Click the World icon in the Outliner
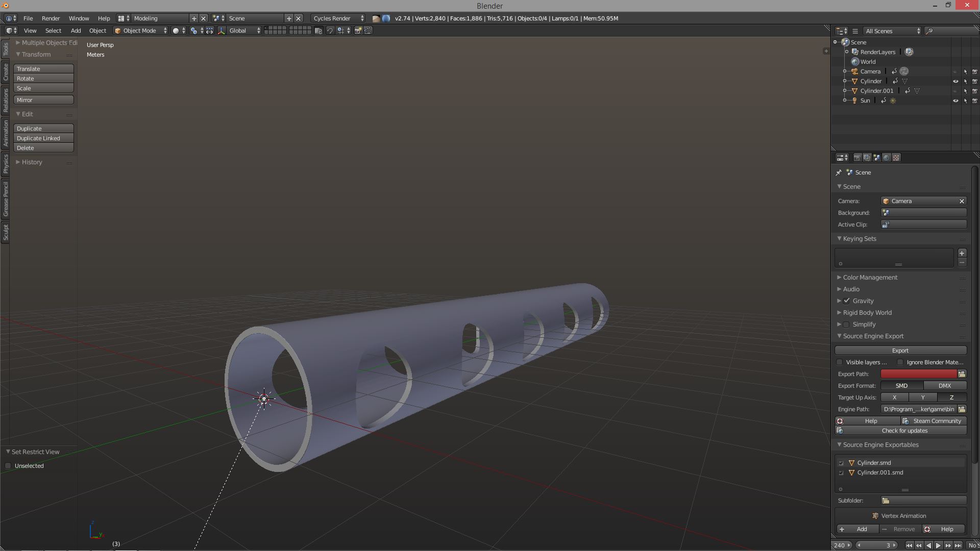 (x=855, y=62)
